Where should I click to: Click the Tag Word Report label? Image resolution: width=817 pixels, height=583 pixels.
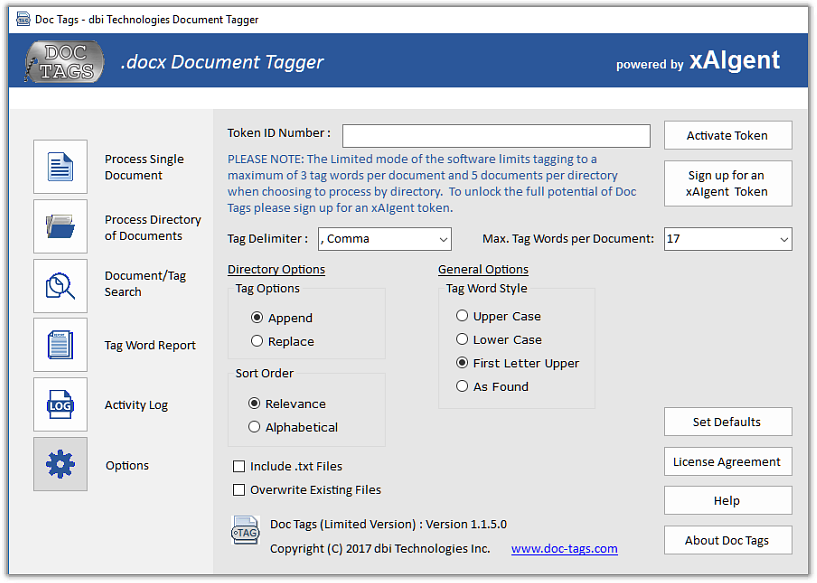coord(150,345)
